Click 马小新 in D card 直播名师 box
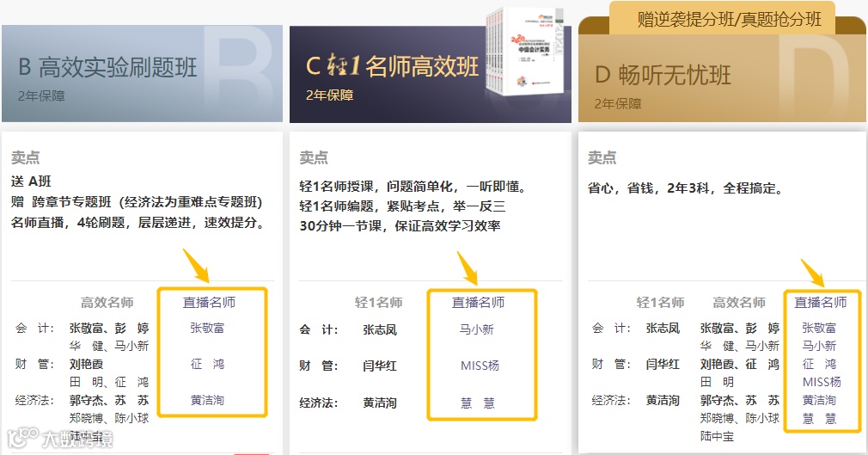868x455 pixels. point(819,346)
